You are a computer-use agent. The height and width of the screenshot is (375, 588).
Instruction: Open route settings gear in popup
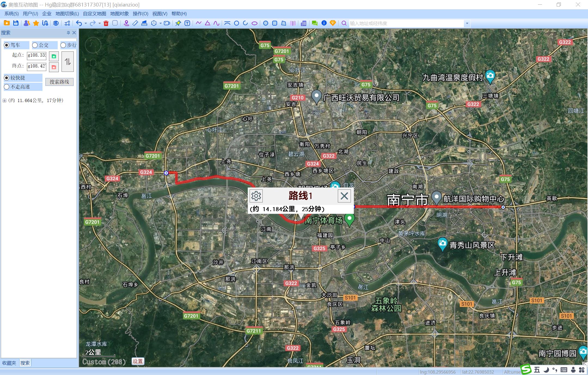pyautogui.click(x=256, y=196)
